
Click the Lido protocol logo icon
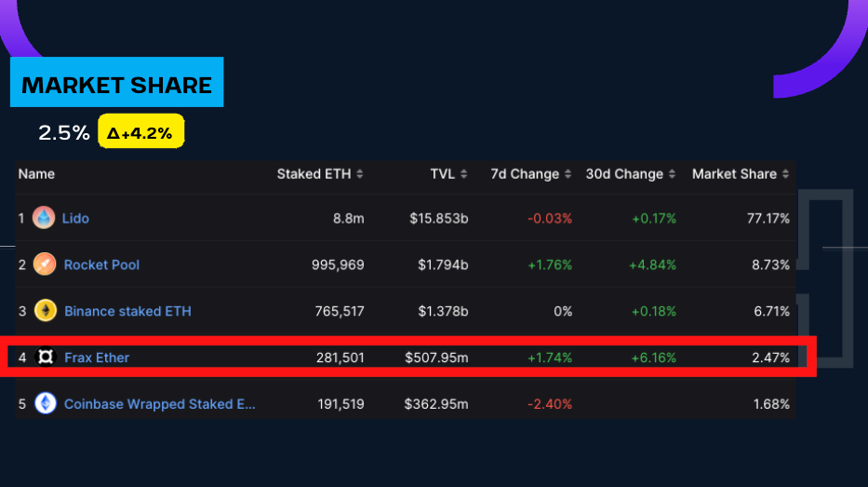coord(44,218)
